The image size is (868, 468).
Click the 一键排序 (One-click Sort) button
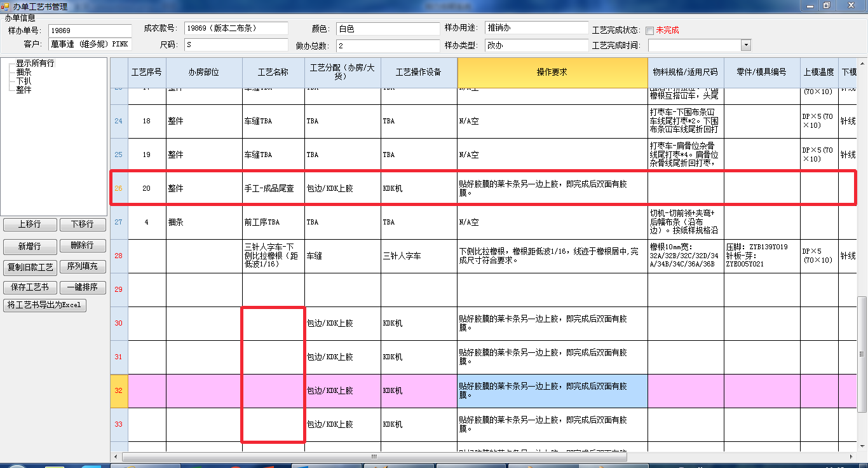click(x=83, y=287)
